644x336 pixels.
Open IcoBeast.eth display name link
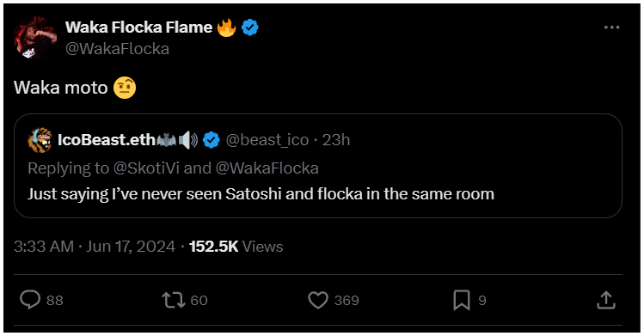(107, 140)
